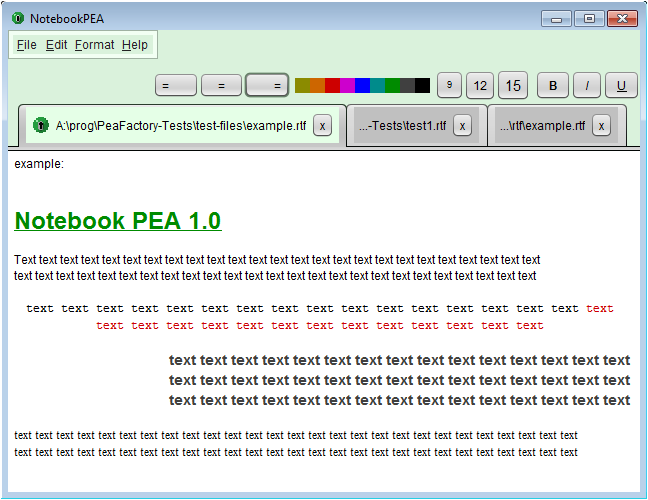Minimize the NotebookPEA window
Viewport: 648px width, 500px height.
coord(556,19)
